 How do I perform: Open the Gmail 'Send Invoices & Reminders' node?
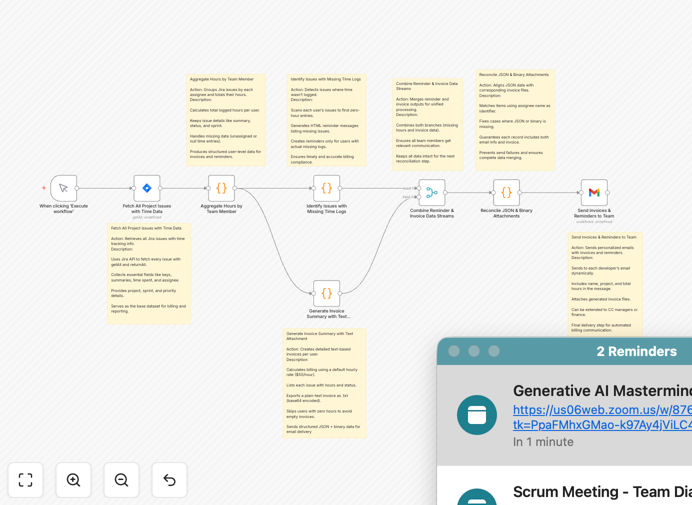(x=594, y=192)
